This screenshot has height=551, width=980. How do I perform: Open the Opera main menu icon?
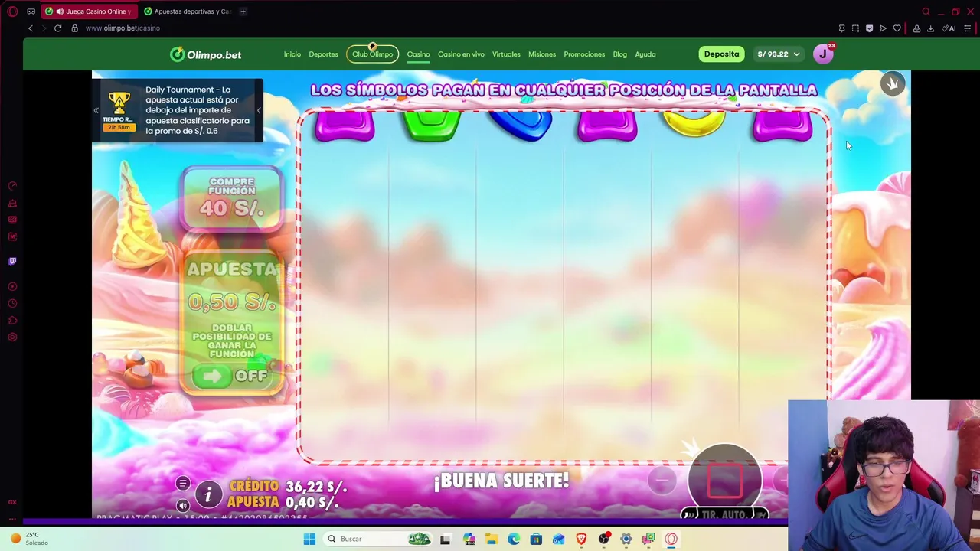coord(12,11)
